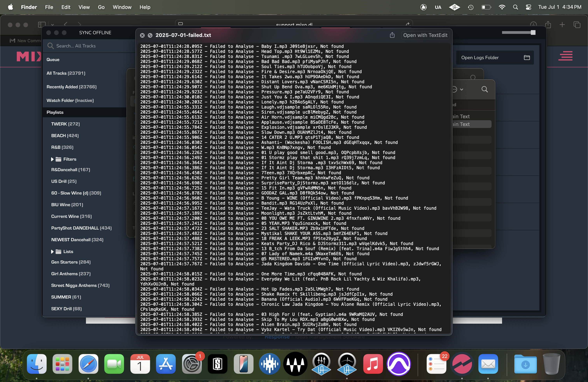
Task: Expand the Filters folder in playlists
Action: coord(52,159)
